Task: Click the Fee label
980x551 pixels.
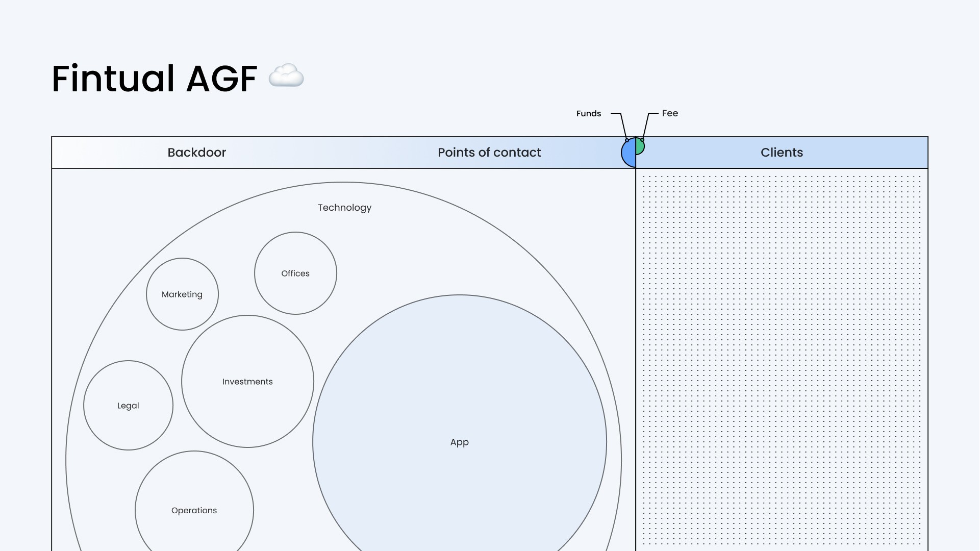Action: click(670, 113)
